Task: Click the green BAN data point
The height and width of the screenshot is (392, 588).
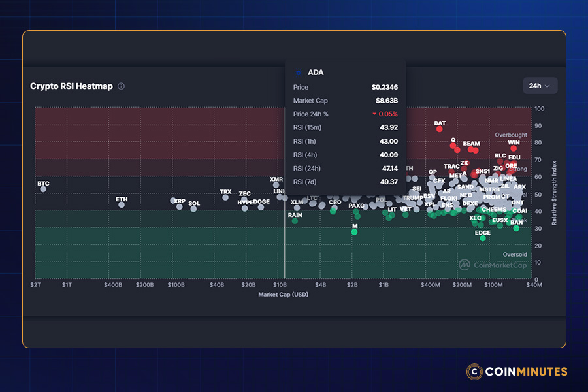Action: (516, 228)
